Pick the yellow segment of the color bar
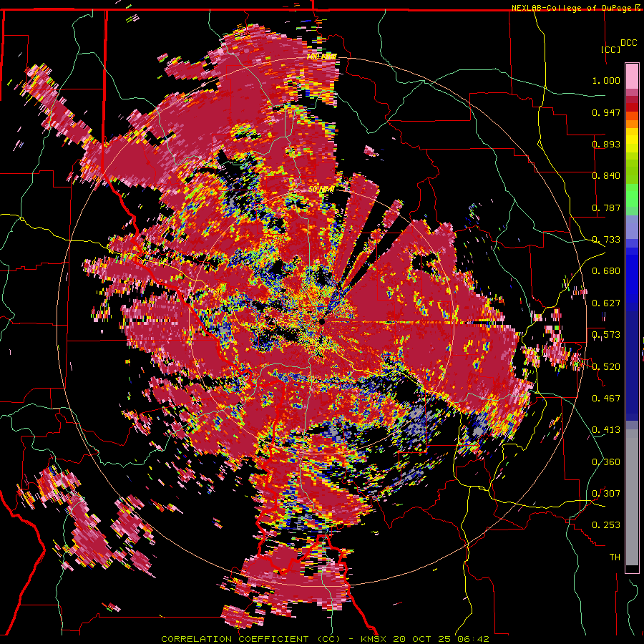The height and width of the screenshot is (644, 644). tap(632, 141)
